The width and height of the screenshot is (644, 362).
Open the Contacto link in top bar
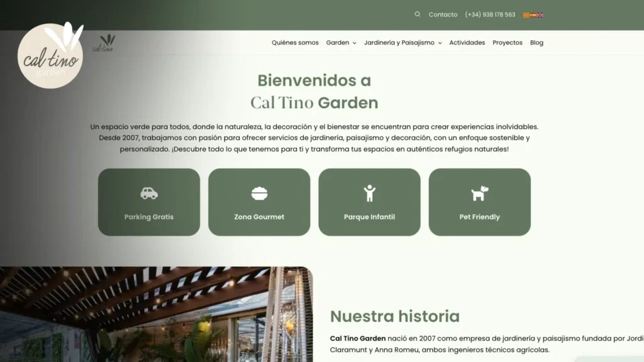coord(443,14)
